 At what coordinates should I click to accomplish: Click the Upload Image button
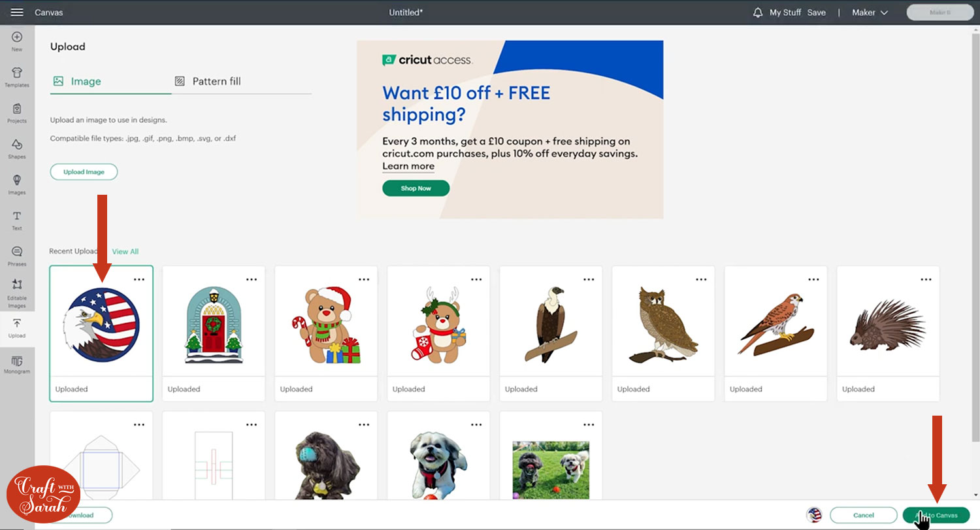point(84,172)
